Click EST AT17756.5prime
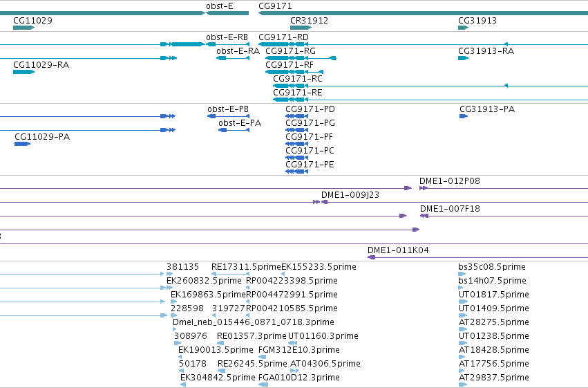The image size is (588, 388). (x=494, y=364)
